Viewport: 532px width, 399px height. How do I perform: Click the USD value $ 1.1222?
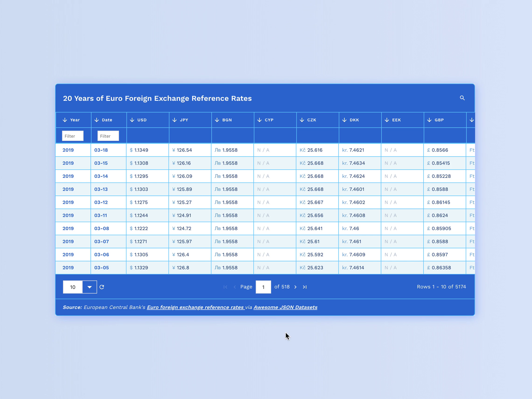pos(139,228)
